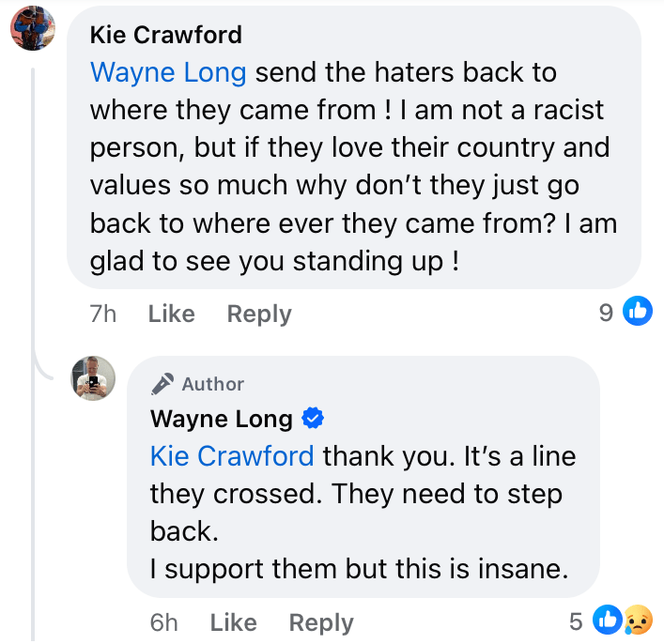664x644 pixels.
Task: Open Wayne Long's profile picture
Action: click(93, 378)
